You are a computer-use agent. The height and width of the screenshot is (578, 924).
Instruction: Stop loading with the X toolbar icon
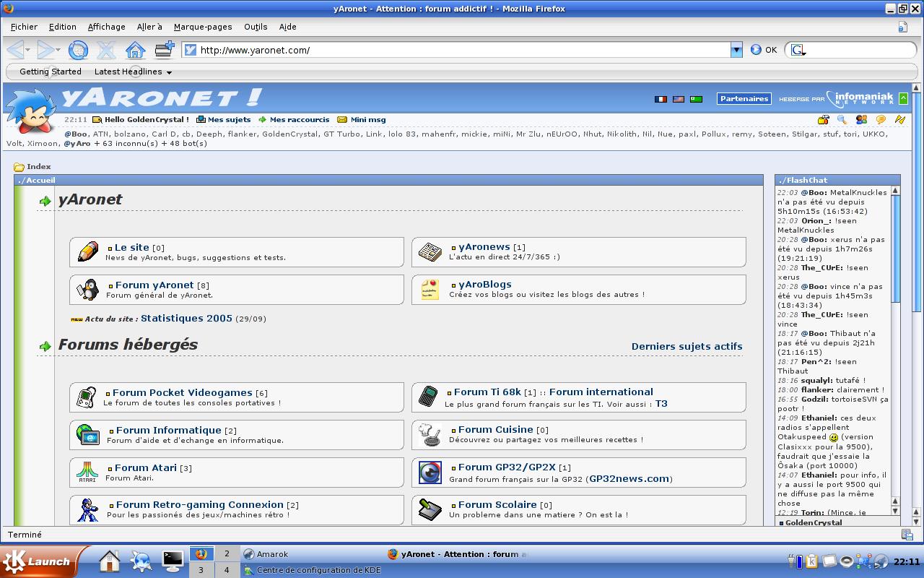pyautogui.click(x=106, y=50)
